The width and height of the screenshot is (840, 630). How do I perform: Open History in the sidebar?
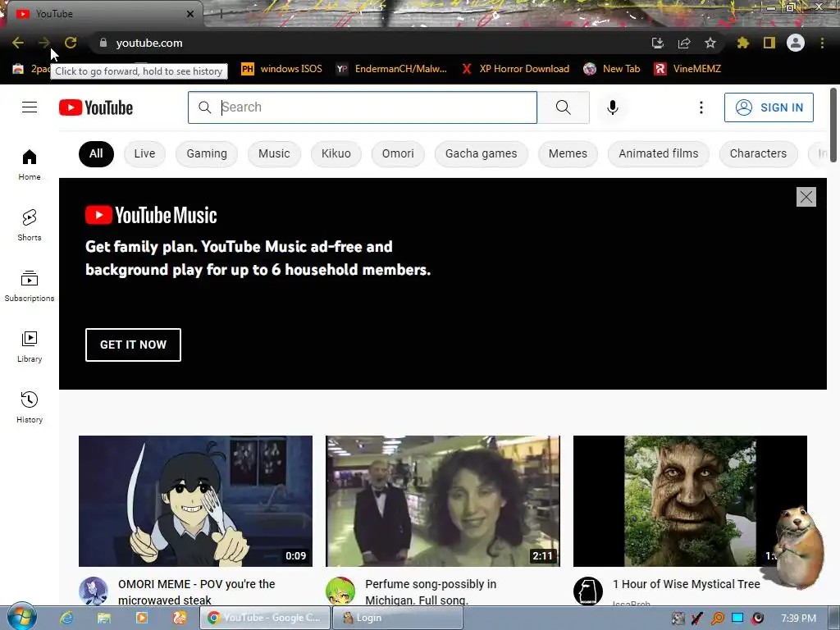pos(30,407)
